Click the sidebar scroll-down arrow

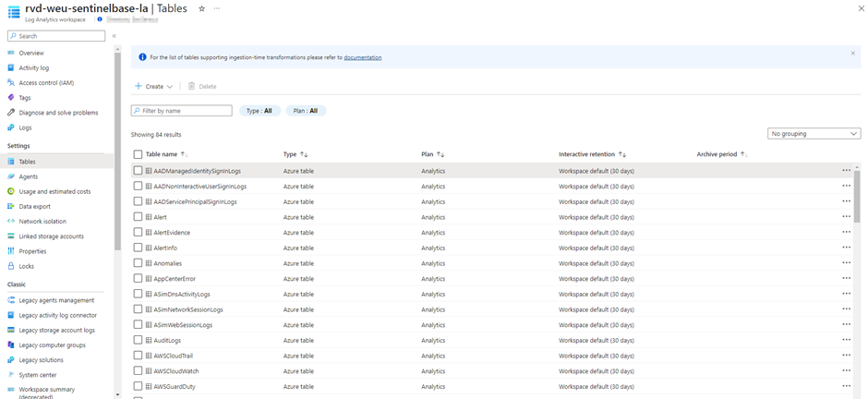point(116,394)
